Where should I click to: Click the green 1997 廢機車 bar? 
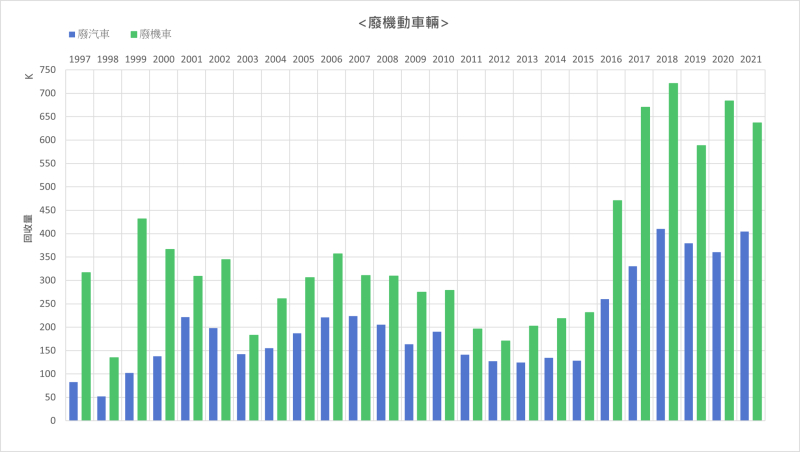pyautogui.click(x=86, y=346)
